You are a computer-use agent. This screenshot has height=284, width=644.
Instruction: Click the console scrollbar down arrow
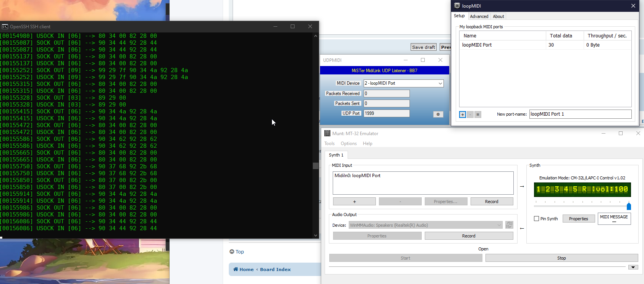(x=316, y=235)
